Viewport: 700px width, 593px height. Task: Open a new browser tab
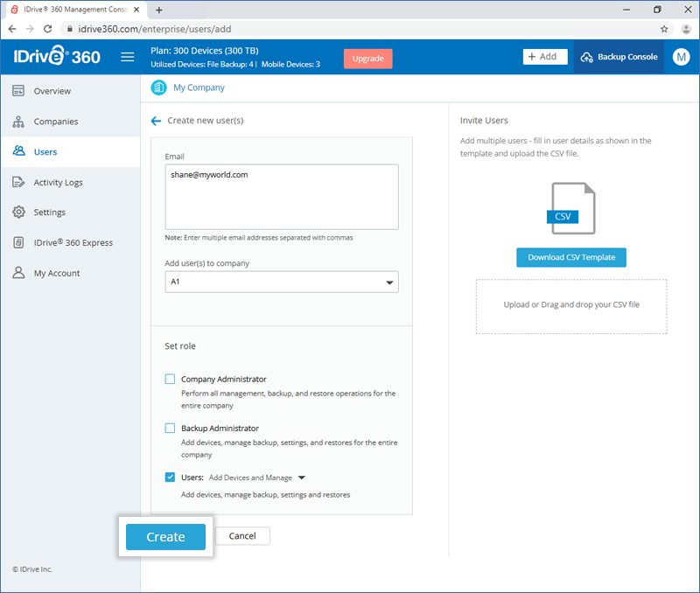tap(159, 10)
